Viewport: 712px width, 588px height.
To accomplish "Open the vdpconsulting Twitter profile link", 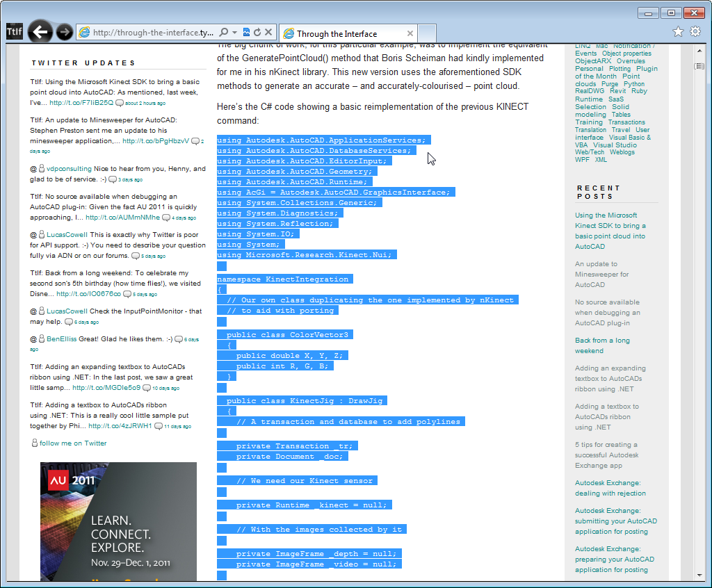I will click(x=69, y=168).
